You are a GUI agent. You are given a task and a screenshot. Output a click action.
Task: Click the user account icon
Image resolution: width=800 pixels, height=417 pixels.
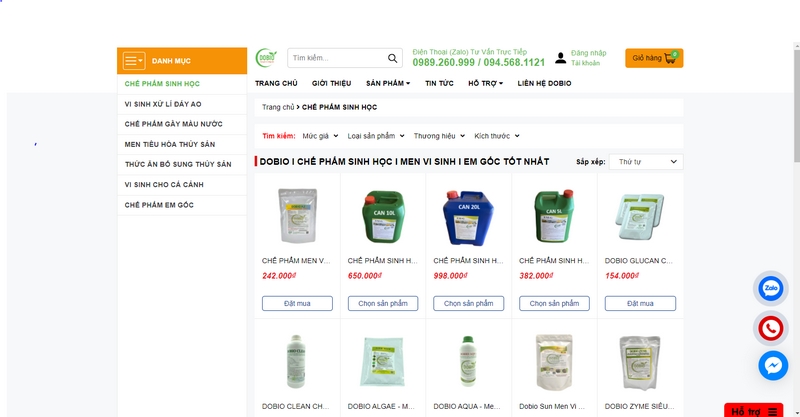561,58
